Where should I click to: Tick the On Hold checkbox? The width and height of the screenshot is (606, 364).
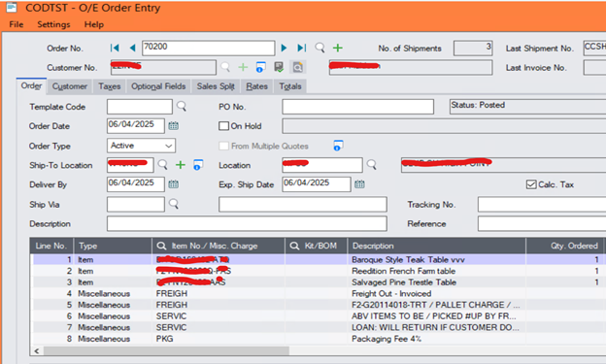coord(223,126)
